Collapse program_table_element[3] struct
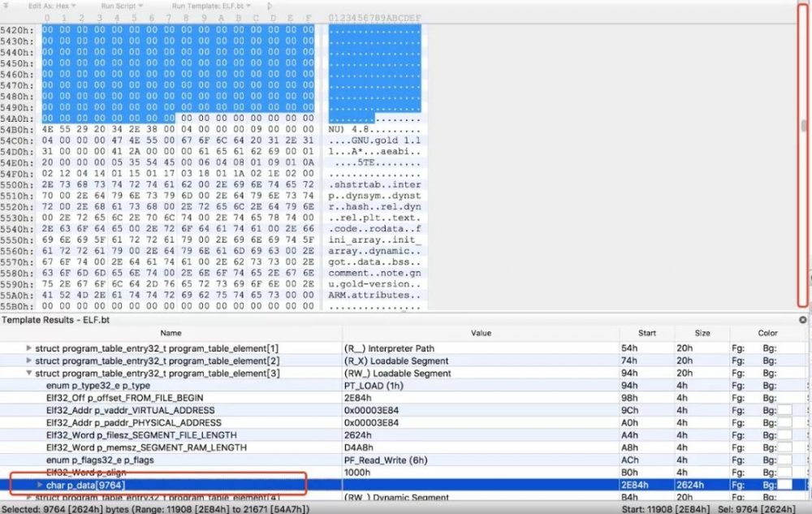This screenshot has height=514, width=812. tap(29, 373)
